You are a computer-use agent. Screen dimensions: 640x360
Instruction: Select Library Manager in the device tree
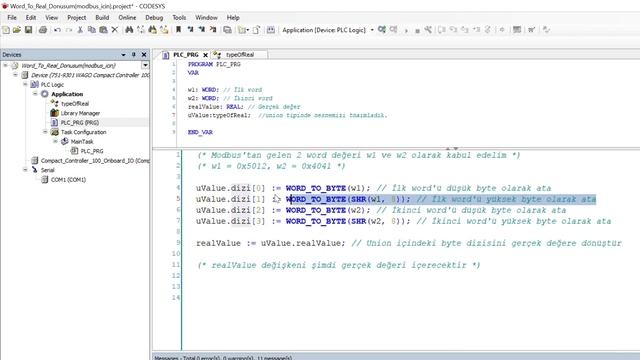pyautogui.click(x=80, y=113)
